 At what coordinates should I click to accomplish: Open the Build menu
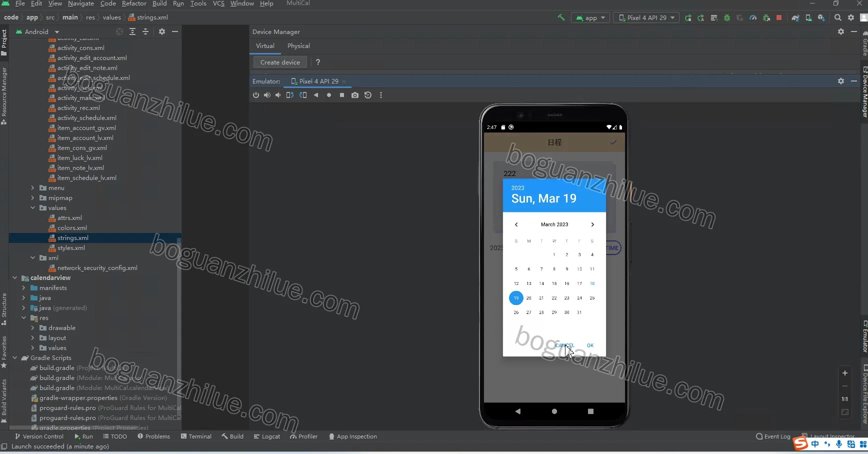[159, 3]
